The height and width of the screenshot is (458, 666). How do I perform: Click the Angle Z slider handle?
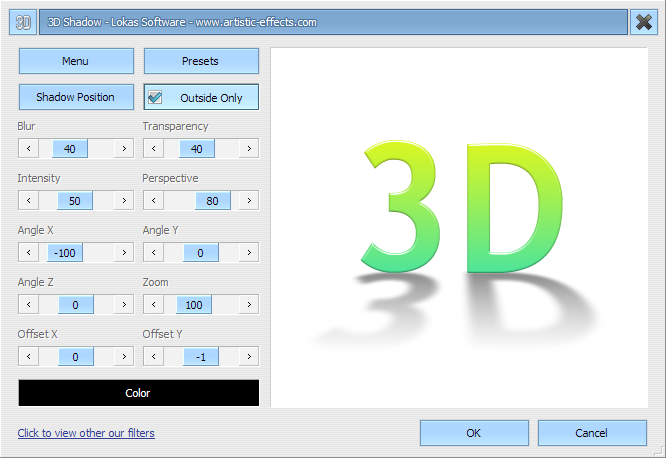(76, 304)
